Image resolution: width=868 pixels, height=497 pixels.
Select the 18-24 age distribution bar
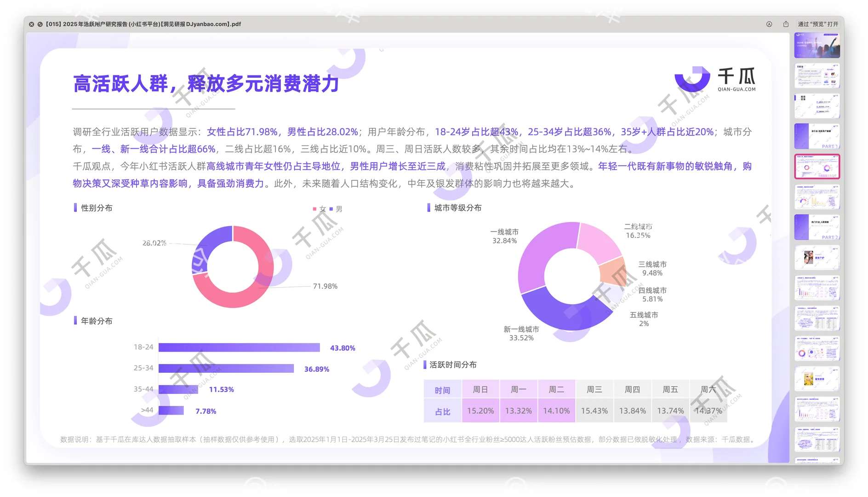pos(239,347)
